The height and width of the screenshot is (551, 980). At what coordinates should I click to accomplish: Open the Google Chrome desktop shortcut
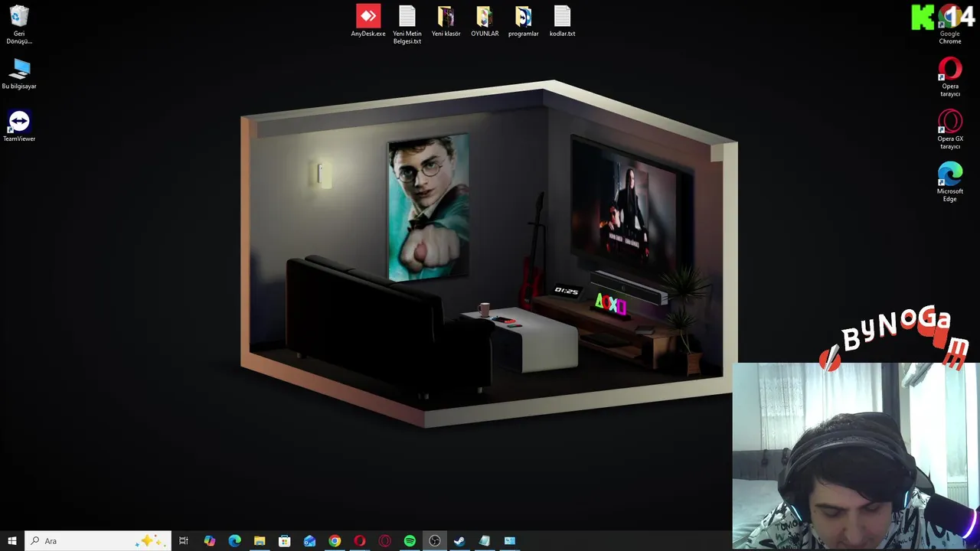[950, 24]
